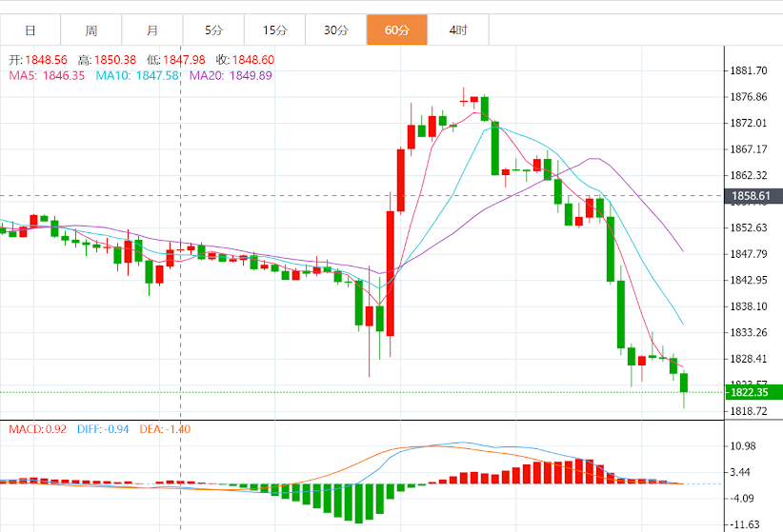Image resolution: width=783 pixels, height=532 pixels.
Task: Click the -11.63 MACD axis label
Action: (745, 524)
